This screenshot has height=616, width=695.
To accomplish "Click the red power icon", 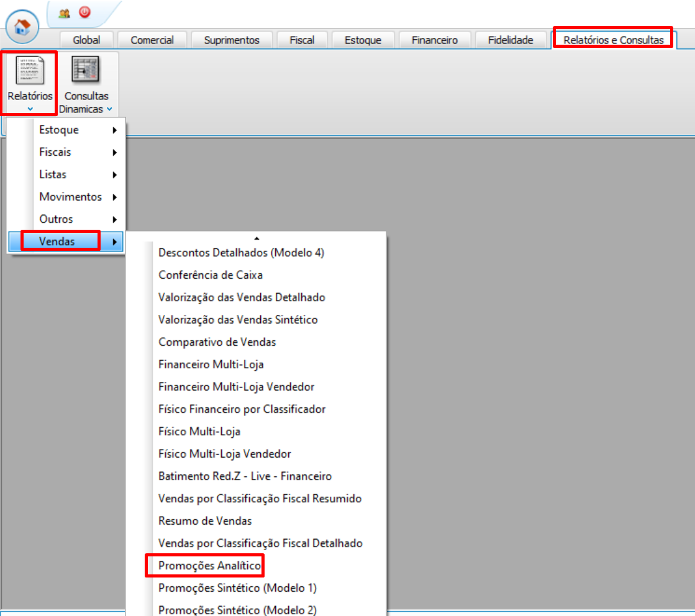I will (x=84, y=12).
